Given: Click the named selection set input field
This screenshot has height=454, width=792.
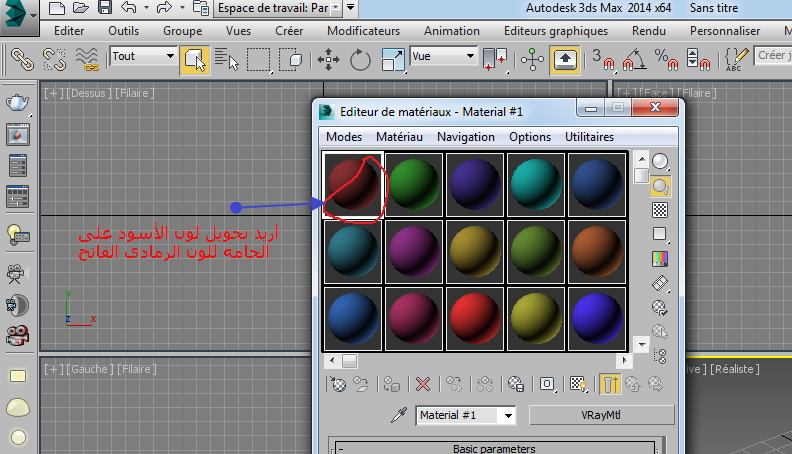Looking at the screenshot, I should (773, 56).
